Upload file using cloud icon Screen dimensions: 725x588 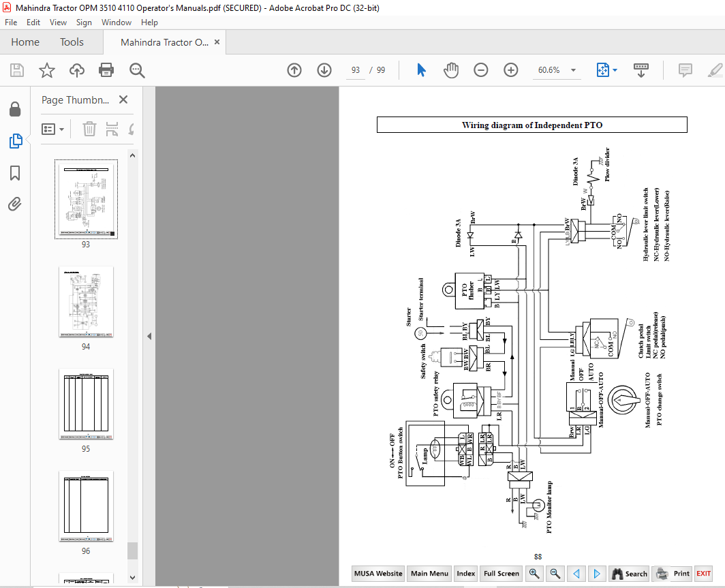(x=77, y=70)
